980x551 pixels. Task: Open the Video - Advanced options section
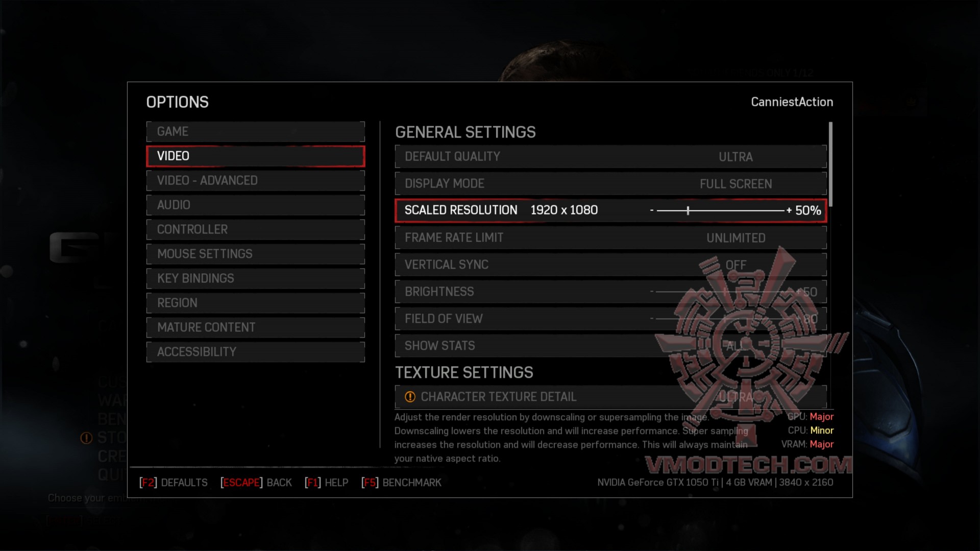[x=255, y=180]
